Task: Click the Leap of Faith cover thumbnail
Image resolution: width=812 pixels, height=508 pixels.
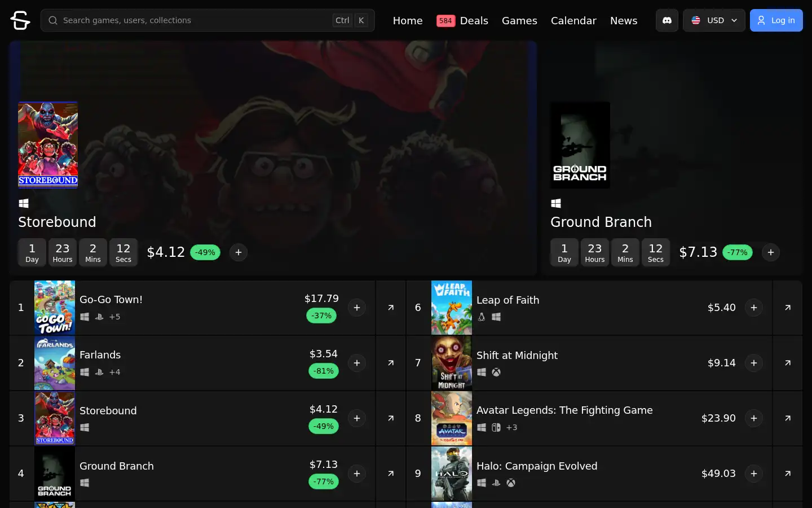Action: pos(452,308)
